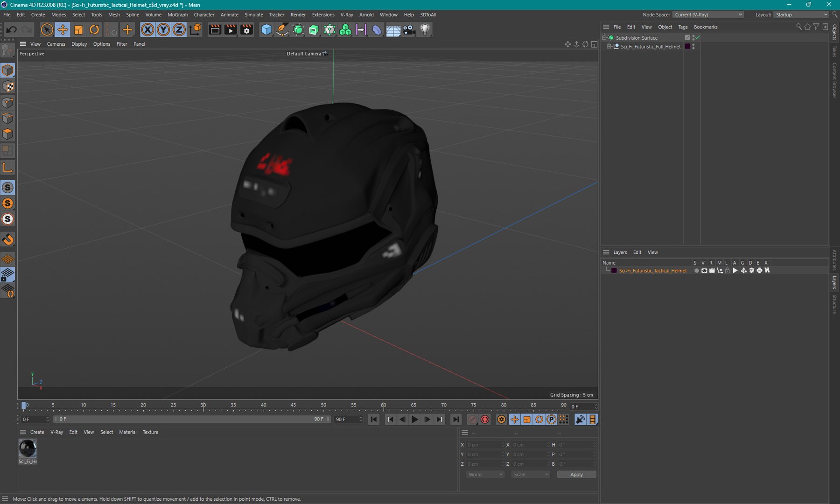This screenshot has height=504, width=840.
Task: Click the Undo arrow icon
Action: pyautogui.click(x=11, y=30)
